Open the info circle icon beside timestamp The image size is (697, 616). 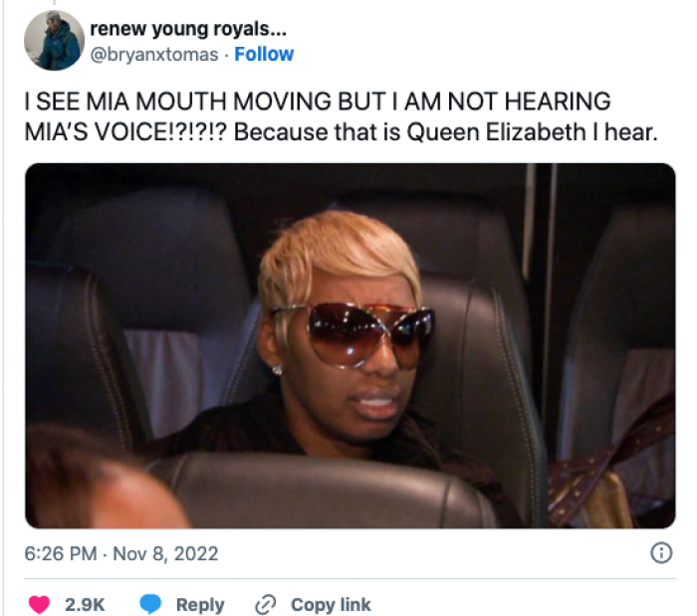(661, 553)
